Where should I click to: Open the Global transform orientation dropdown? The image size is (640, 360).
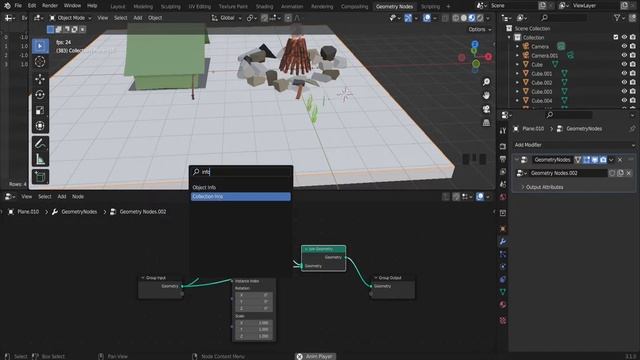227,18
